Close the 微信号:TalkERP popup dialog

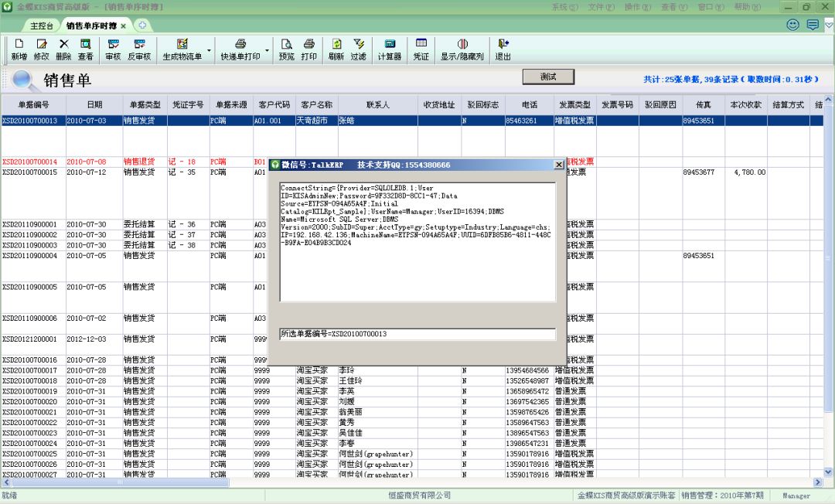tap(559, 165)
